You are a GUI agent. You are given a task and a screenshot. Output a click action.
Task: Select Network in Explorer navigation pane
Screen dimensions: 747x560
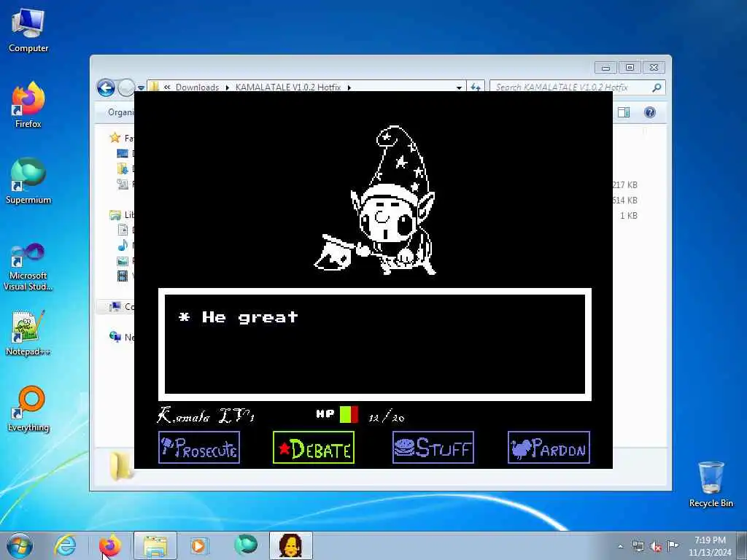[121, 337]
